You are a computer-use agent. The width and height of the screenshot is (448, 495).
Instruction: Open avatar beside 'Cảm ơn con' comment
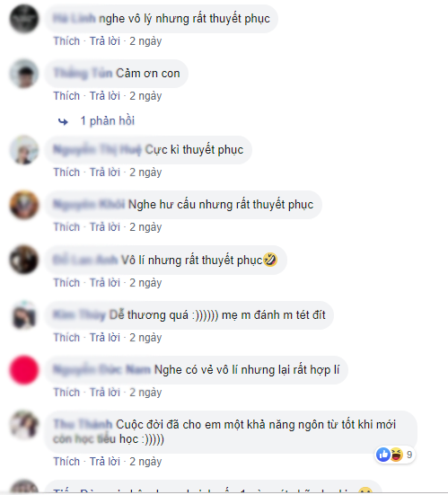click(24, 74)
